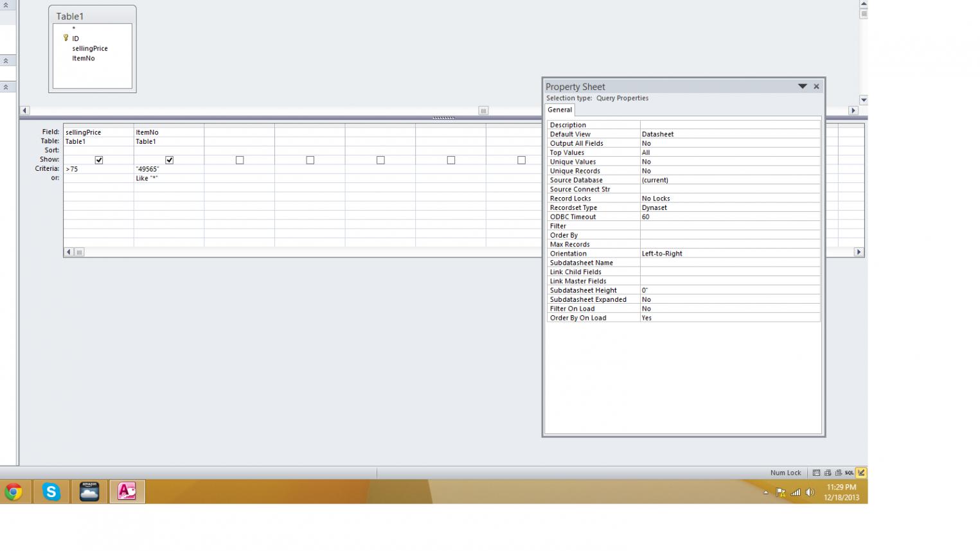Click the Subdatasheet Height value 0"

[x=730, y=290]
